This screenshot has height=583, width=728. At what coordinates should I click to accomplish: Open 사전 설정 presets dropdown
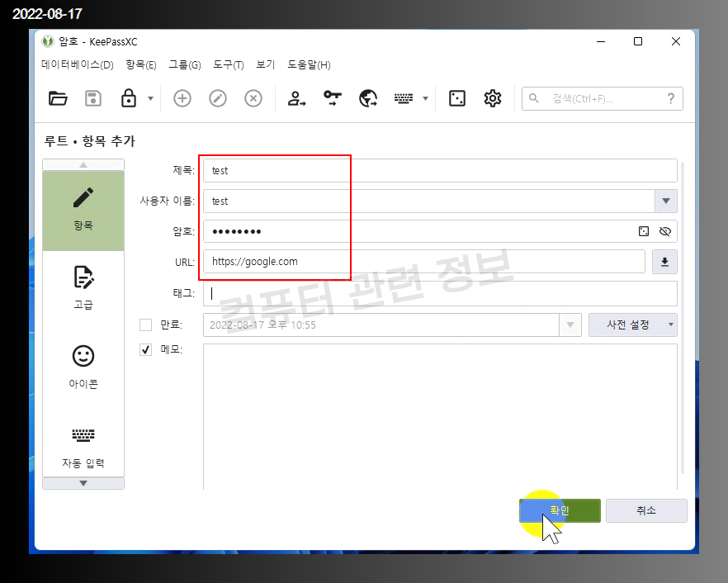(x=633, y=325)
